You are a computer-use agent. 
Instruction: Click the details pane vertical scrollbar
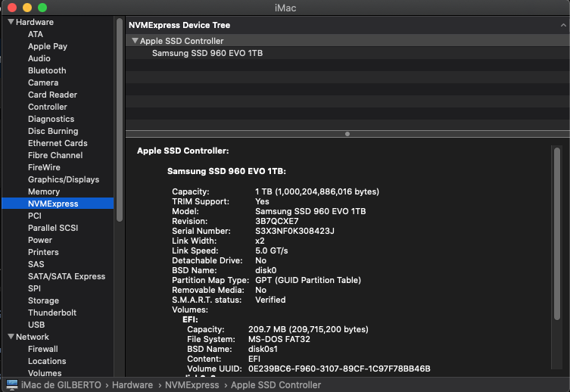(557, 234)
